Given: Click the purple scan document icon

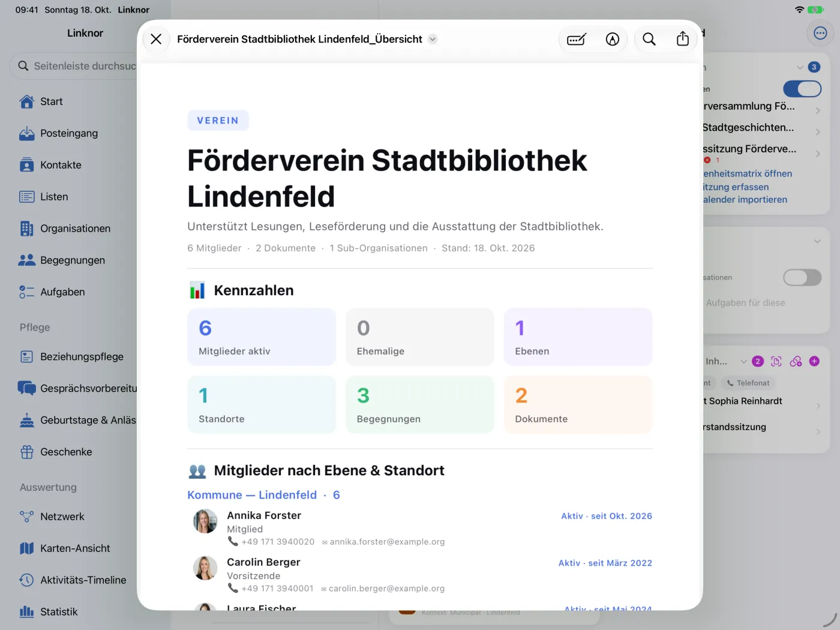Looking at the screenshot, I should 776,361.
